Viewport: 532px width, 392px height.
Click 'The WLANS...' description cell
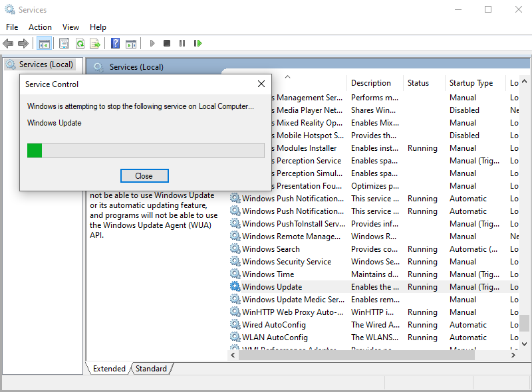374,337
